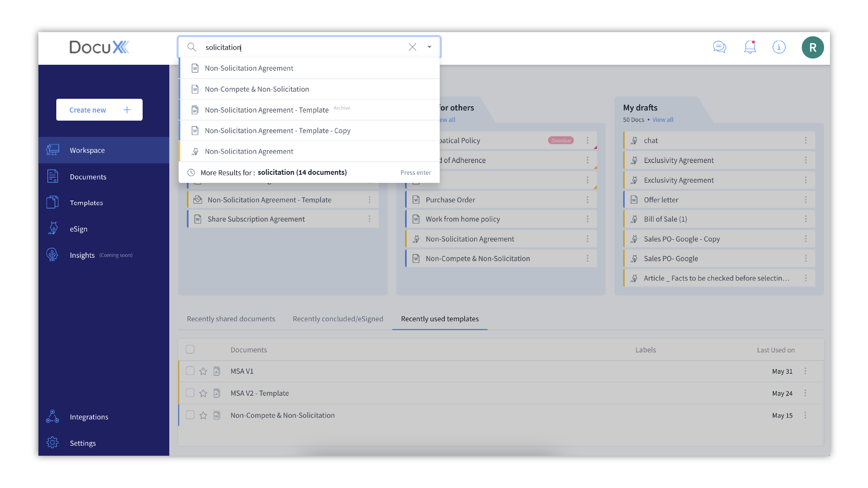The image size is (868, 488).
Task: Open the chat message icon
Action: point(719,47)
